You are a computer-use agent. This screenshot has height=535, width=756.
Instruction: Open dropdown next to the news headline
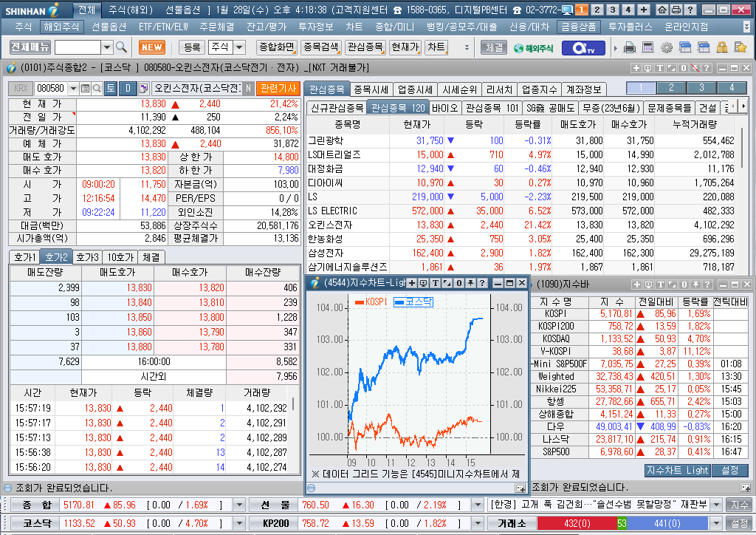[716, 505]
